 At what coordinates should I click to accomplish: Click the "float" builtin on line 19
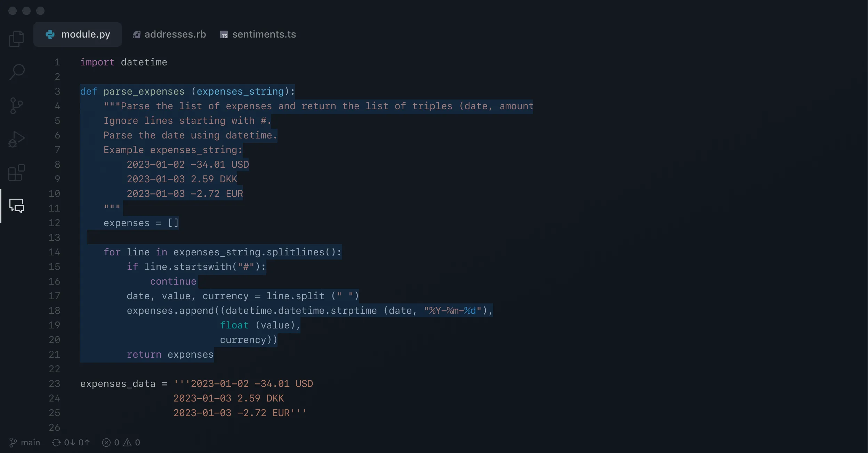pyautogui.click(x=234, y=325)
